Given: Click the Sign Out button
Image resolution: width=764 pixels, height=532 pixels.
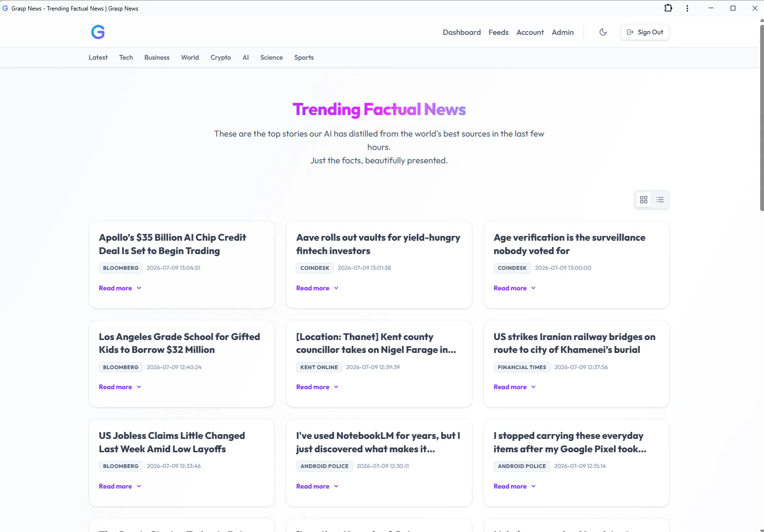Looking at the screenshot, I should (x=645, y=32).
